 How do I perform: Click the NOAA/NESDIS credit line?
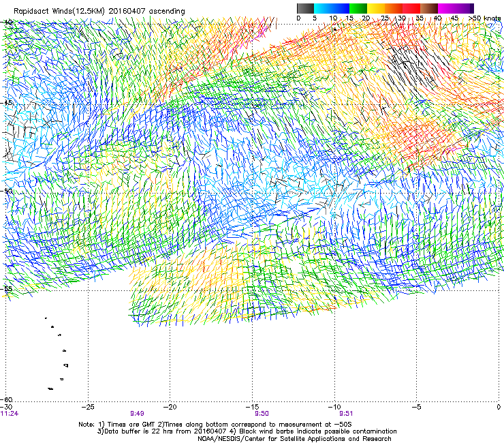coord(294,439)
